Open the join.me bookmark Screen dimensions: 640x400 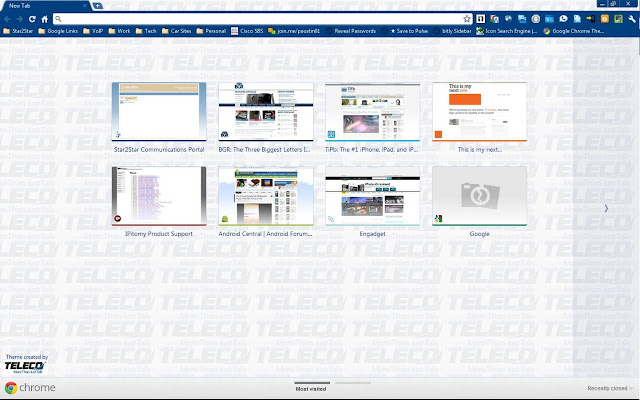[294, 31]
